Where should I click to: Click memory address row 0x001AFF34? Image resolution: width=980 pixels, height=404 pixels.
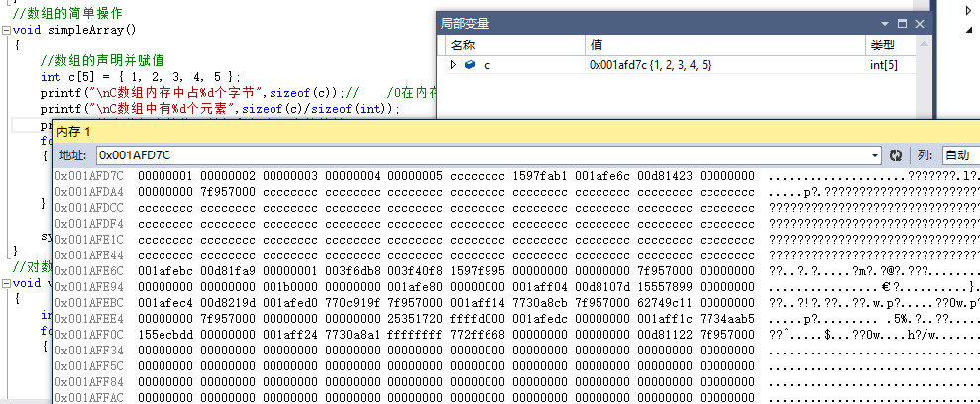click(x=89, y=351)
